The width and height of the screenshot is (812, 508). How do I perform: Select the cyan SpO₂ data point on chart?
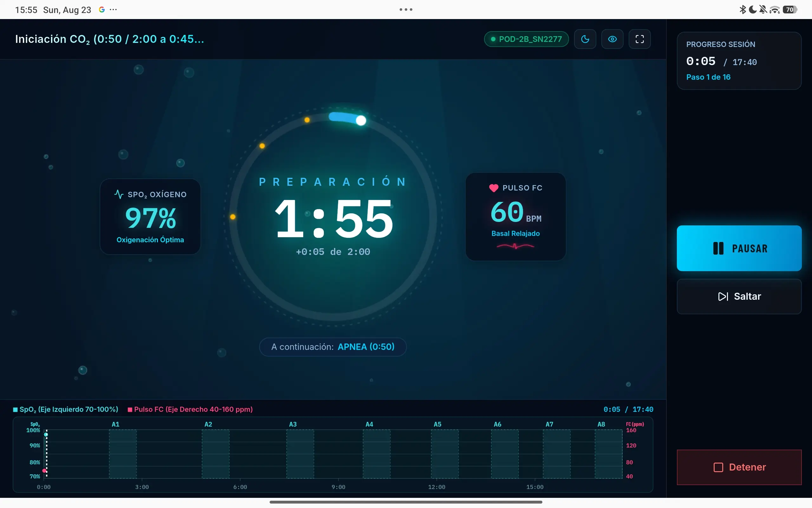(x=46, y=434)
